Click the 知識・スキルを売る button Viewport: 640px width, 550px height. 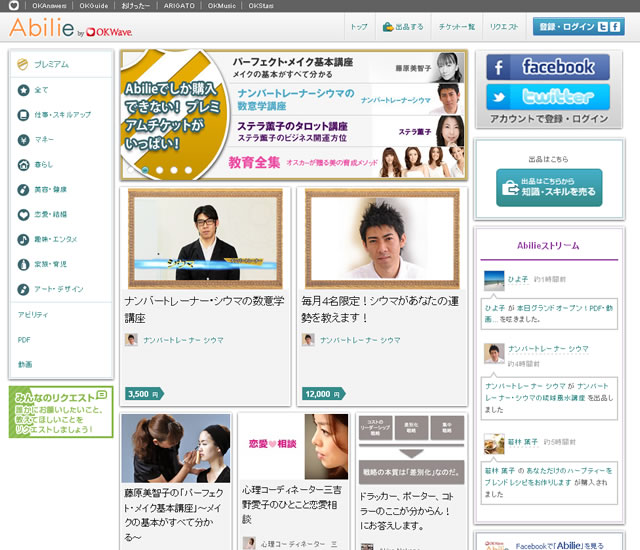(549, 188)
